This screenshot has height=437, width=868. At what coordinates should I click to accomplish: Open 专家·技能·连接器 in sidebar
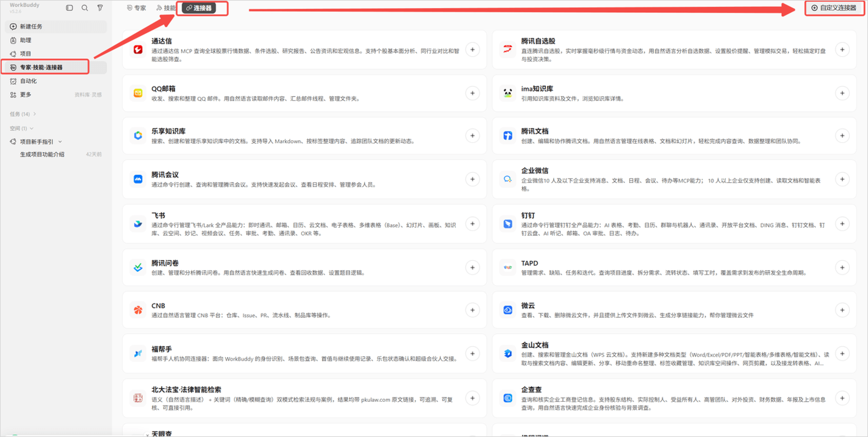pyautogui.click(x=56, y=67)
